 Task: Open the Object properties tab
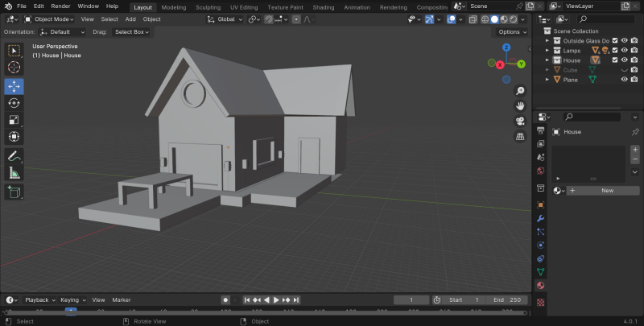(x=540, y=205)
